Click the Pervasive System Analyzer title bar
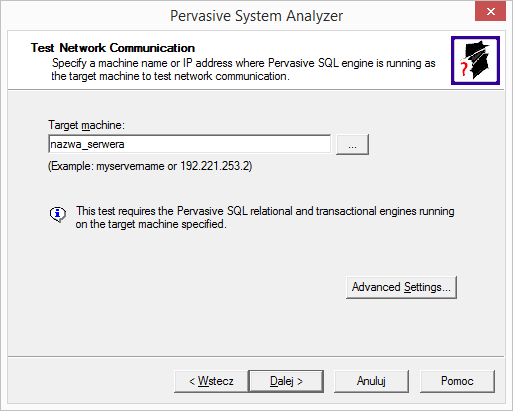The height and width of the screenshot is (411, 513). click(256, 16)
